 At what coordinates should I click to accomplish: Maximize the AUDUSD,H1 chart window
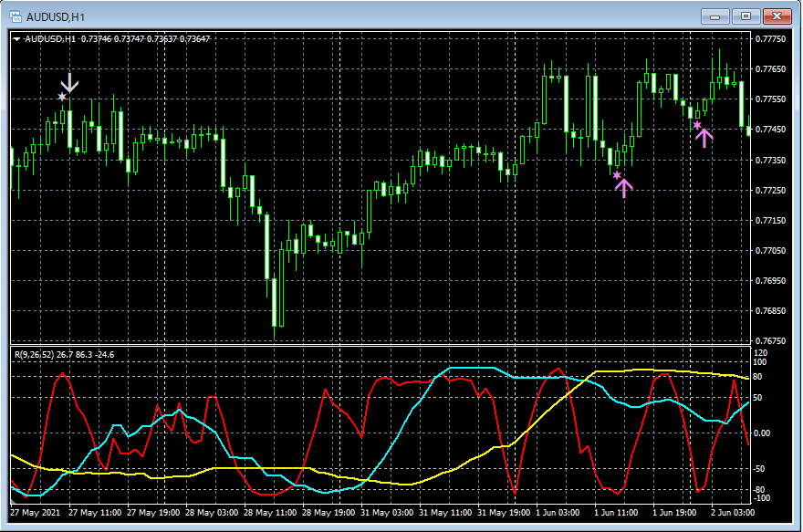click(746, 16)
